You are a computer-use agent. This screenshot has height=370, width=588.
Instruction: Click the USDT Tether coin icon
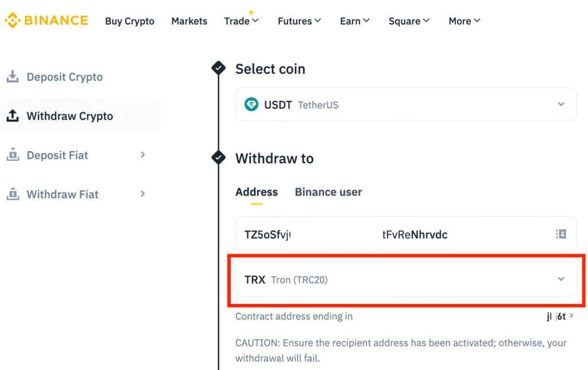[252, 104]
